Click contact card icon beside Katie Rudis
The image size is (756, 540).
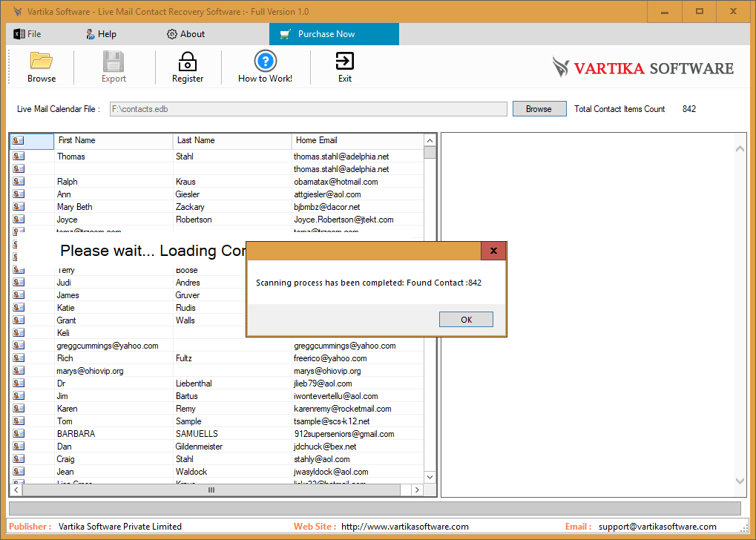point(19,307)
